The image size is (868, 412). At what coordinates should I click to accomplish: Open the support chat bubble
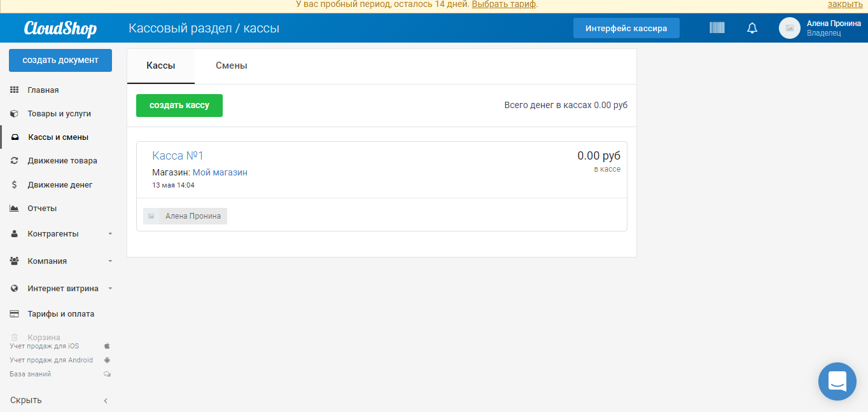pyautogui.click(x=837, y=381)
